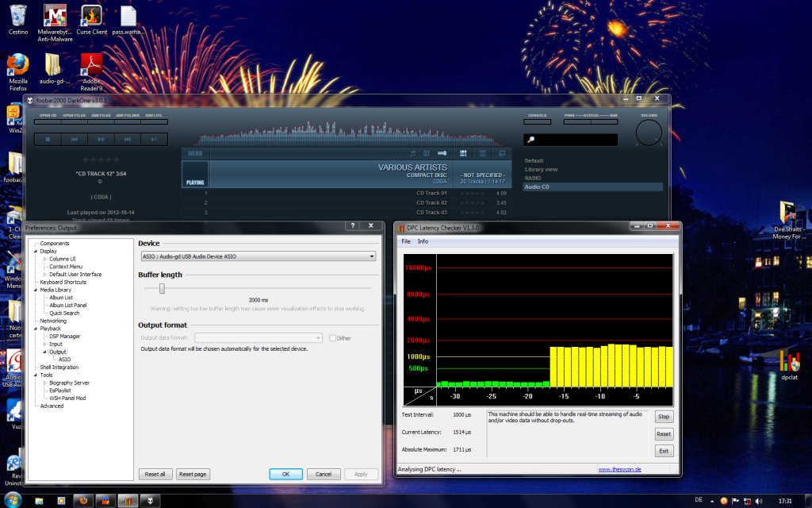Collapse the Media Library tree node
Screen dimensions: 812x508
(x=36, y=291)
